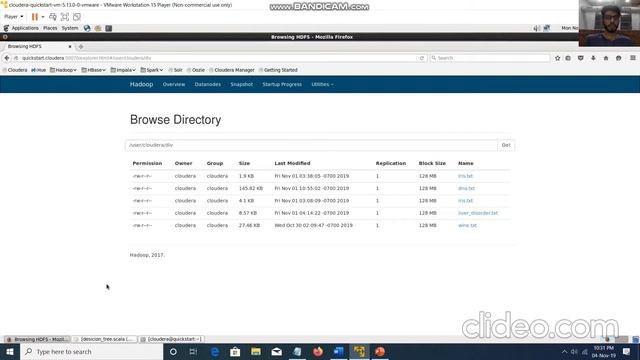
Task: Click the Firefox Search box
Action: tap(490, 58)
